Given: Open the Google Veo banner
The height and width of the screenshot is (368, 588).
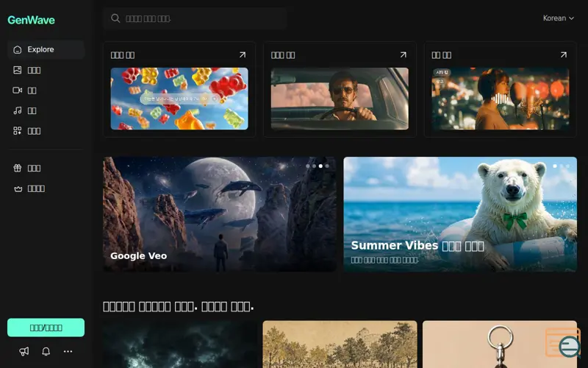Looking at the screenshot, I should pyautogui.click(x=220, y=214).
